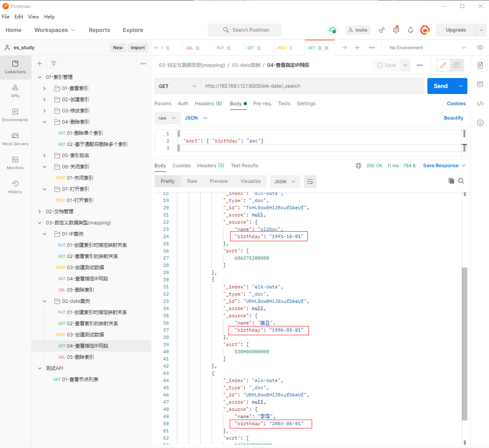Click the response body vertical scrollbar
489x448 pixels.
click(464, 344)
